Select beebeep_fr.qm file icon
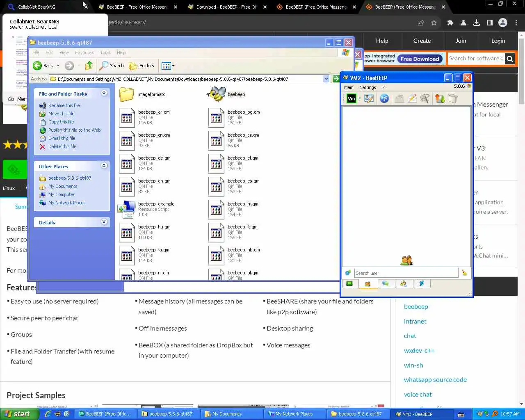The width and height of the screenshot is (525, 420). [216, 209]
